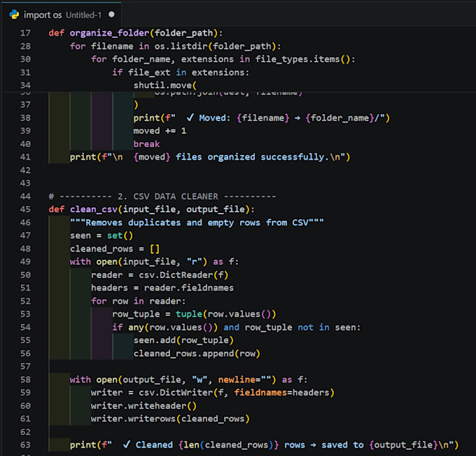476x456 pixels.
Task: Click the 'writer.writeheader()' line
Action: tap(144, 406)
